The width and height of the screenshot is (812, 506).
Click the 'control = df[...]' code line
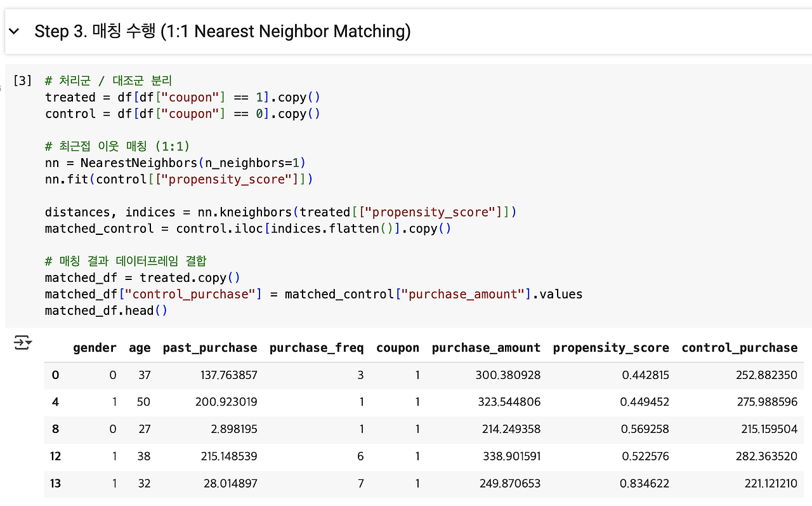[x=183, y=114]
